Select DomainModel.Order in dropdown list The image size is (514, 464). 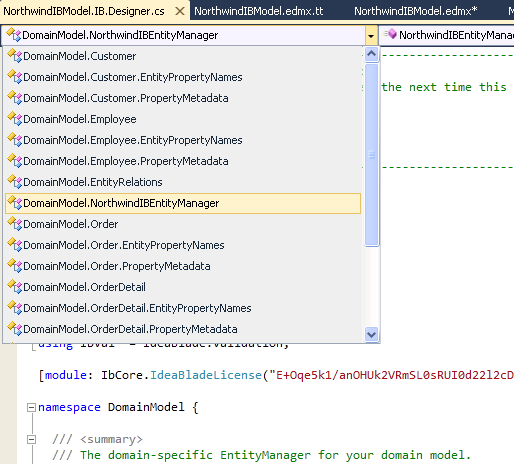point(183,224)
